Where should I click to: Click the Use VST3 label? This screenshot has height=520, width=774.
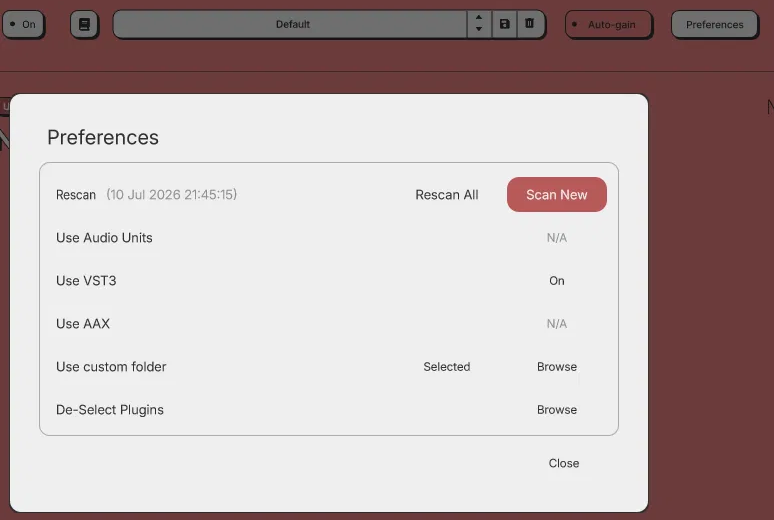pos(86,280)
